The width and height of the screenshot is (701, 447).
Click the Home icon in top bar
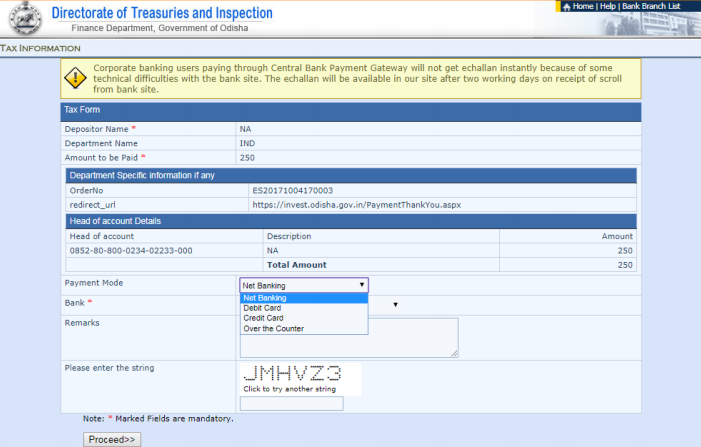[x=566, y=7]
